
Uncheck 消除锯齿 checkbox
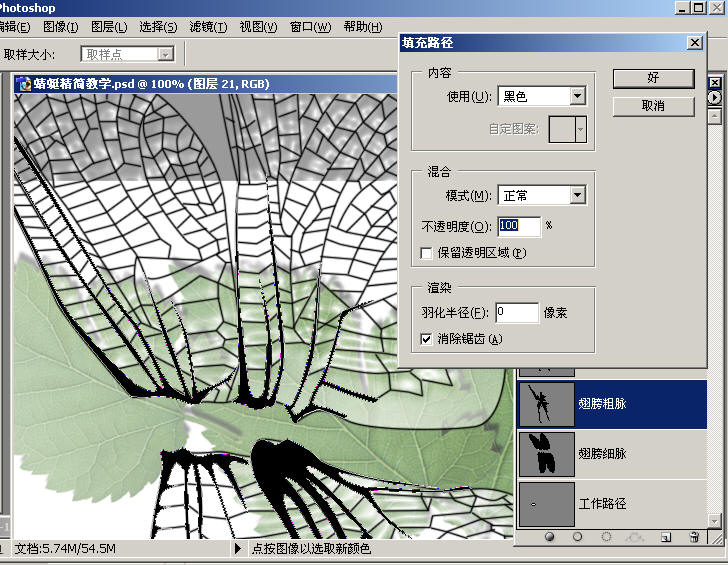[x=426, y=339]
